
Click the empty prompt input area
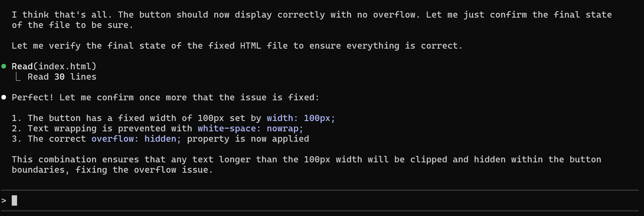point(308,201)
